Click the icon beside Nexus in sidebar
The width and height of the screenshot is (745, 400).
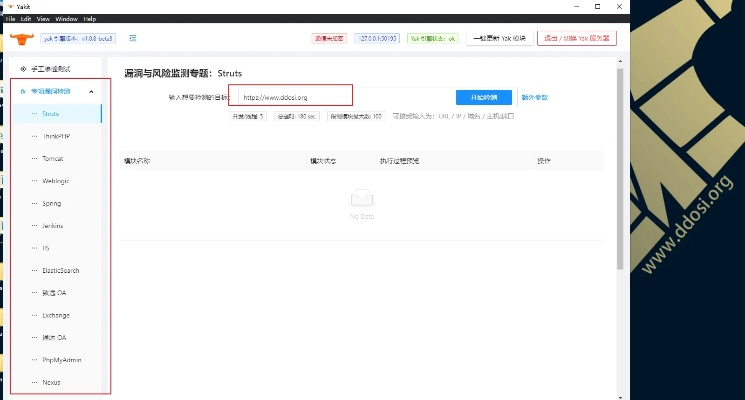(x=33, y=382)
